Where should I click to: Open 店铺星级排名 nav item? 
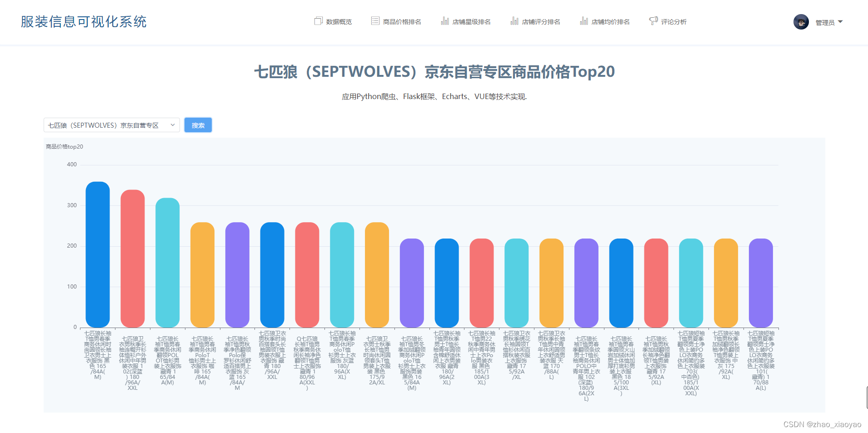pos(466,21)
